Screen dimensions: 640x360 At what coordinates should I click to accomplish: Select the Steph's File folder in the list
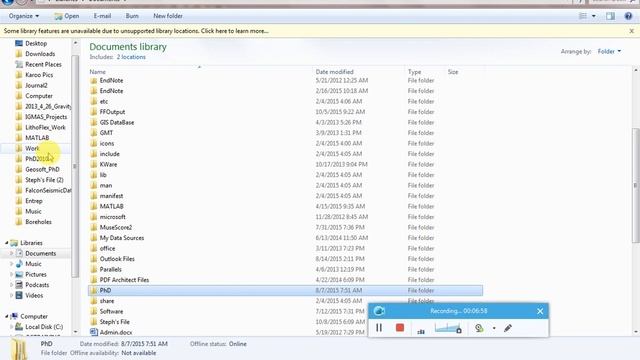point(114,322)
